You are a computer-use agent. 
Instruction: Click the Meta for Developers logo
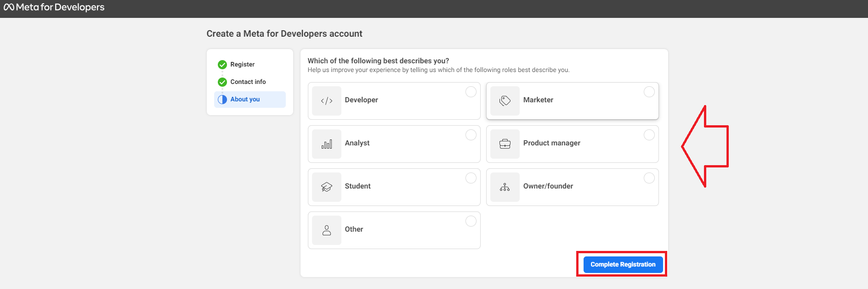pyautogui.click(x=54, y=7)
